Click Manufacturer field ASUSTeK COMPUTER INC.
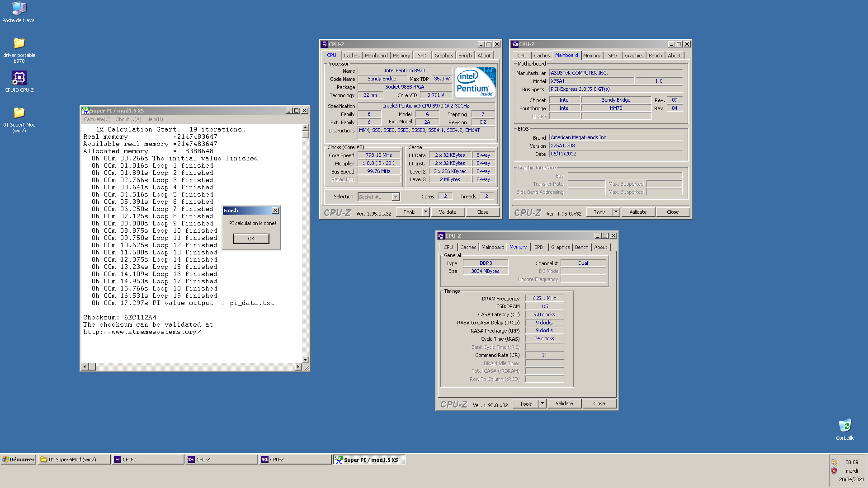Image resolution: width=868 pixels, height=488 pixels. click(616, 73)
